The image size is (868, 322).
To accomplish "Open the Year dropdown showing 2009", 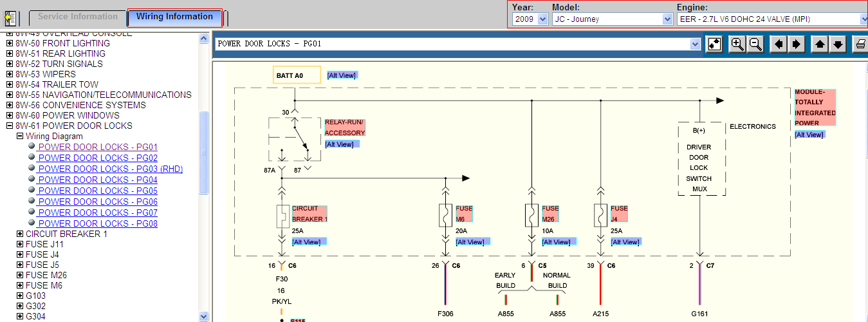I will (x=530, y=19).
